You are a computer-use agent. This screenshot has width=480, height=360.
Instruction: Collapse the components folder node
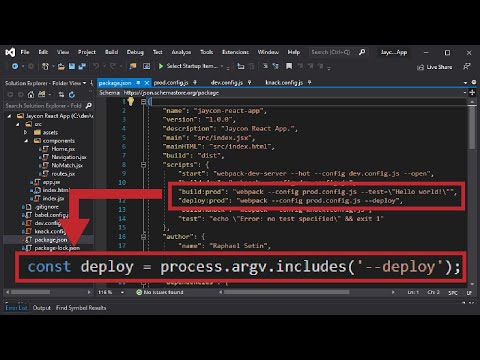pyautogui.click(x=26, y=141)
